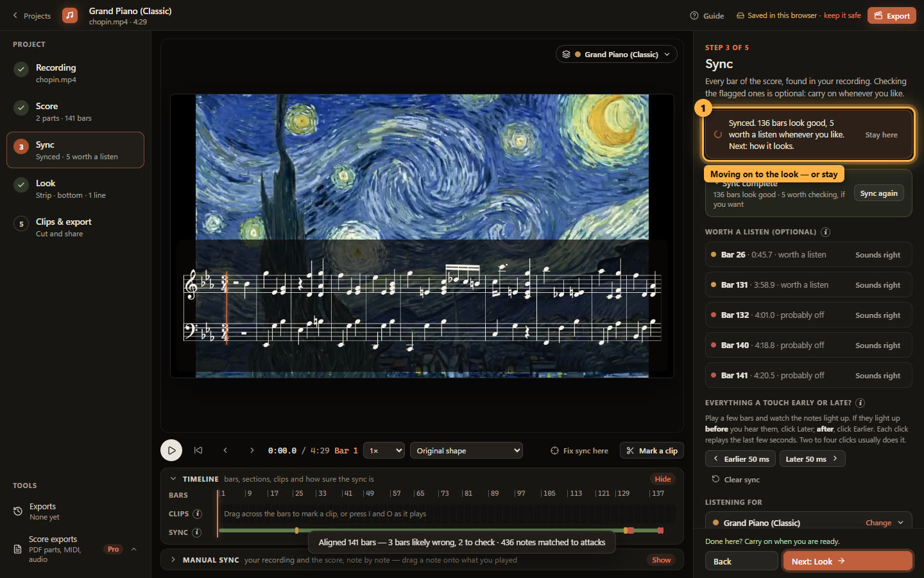Go back to Projects
This screenshot has height=578, width=924.
31,15
